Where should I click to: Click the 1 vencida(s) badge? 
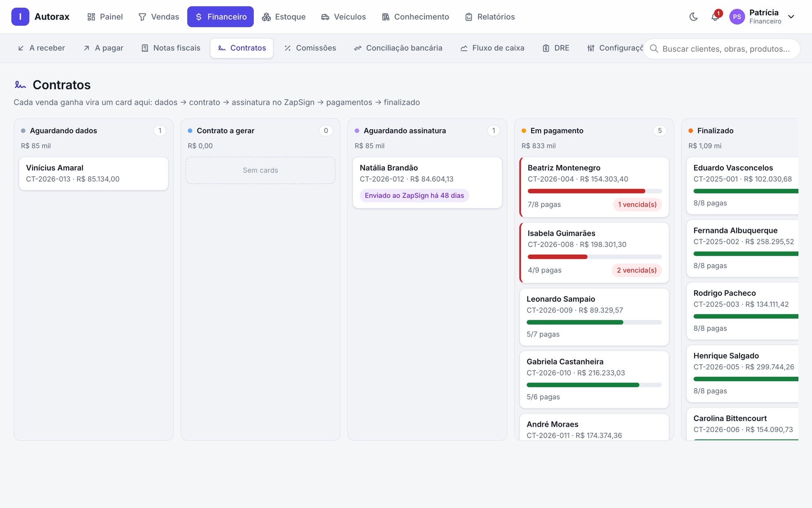click(x=637, y=204)
